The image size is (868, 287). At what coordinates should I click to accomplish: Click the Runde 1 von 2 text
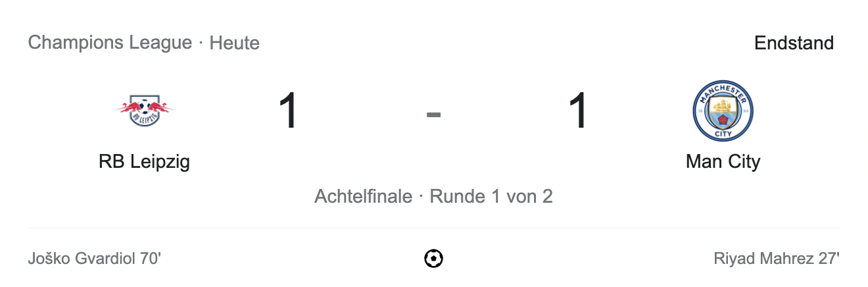[x=491, y=196]
